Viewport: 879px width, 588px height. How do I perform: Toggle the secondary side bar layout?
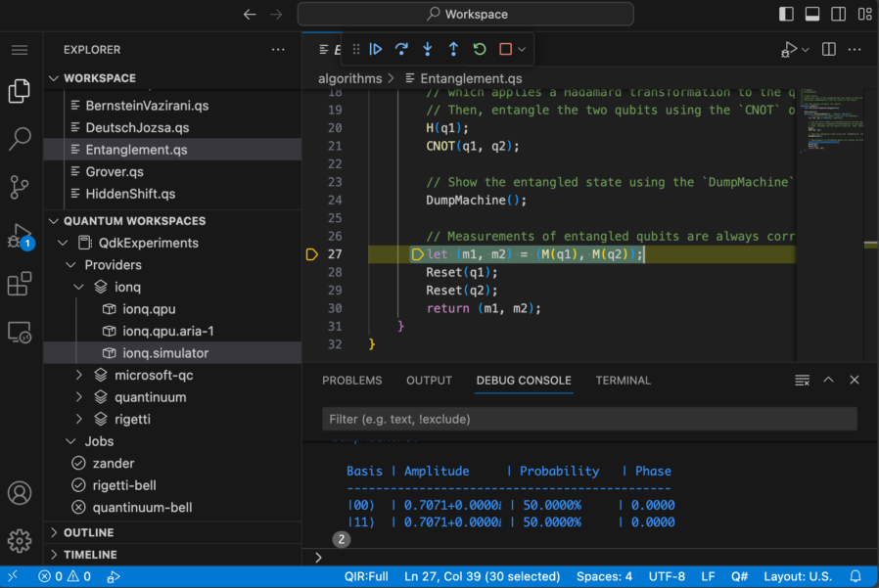pos(839,14)
